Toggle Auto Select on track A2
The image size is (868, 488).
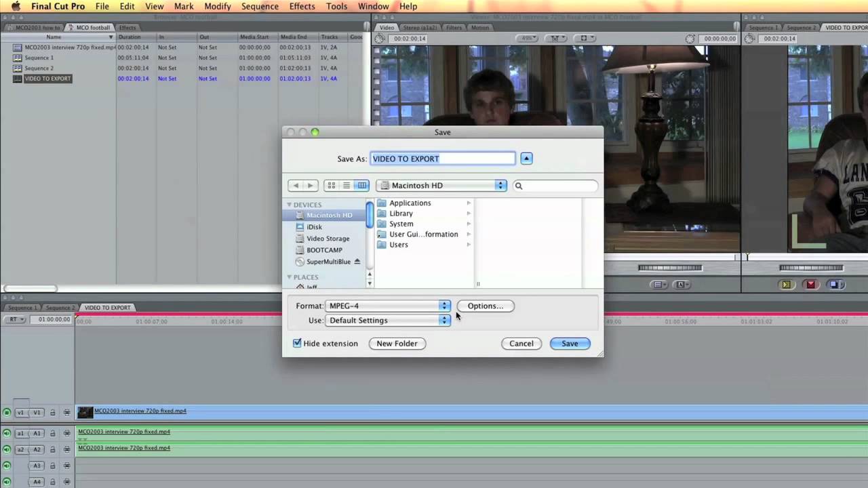(66, 449)
